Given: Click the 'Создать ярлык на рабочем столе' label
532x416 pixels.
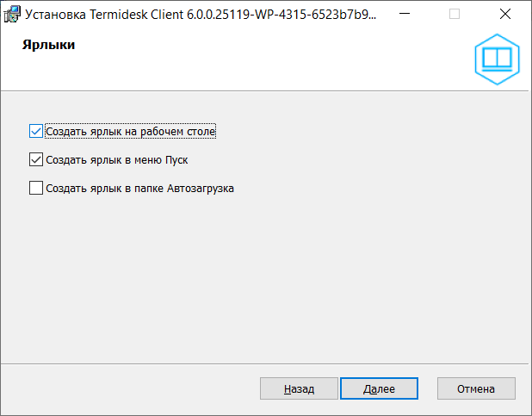Looking at the screenshot, I should [130, 132].
